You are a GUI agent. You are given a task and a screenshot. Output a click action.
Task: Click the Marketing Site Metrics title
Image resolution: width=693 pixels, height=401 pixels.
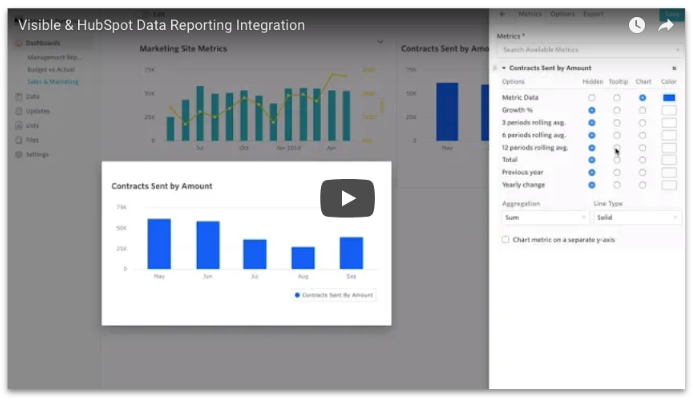pos(183,49)
